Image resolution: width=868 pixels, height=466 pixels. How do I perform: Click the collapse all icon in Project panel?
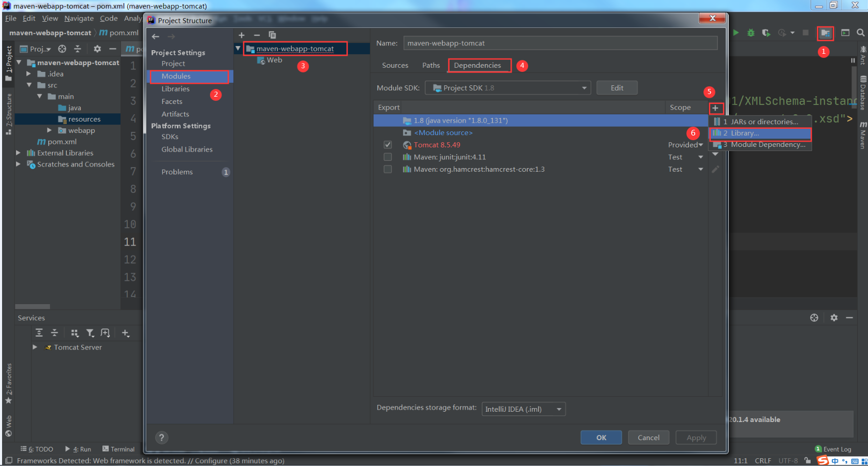pos(78,49)
